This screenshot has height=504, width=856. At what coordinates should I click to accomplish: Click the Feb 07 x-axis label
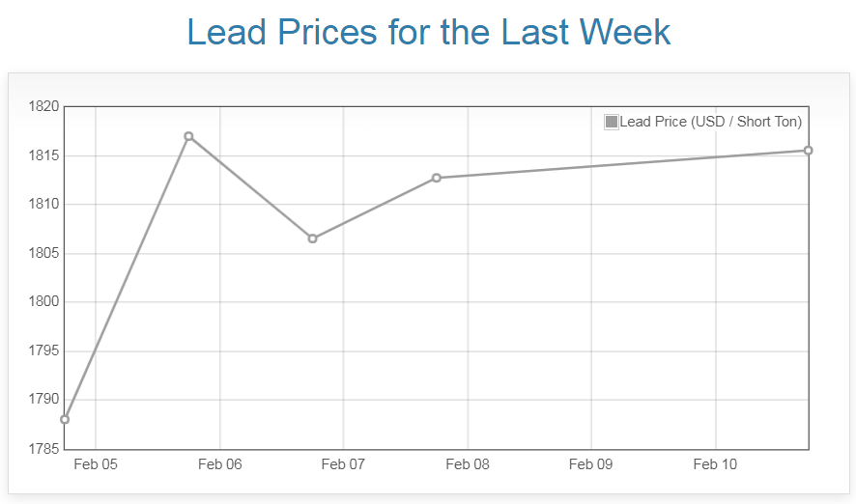[x=343, y=464]
